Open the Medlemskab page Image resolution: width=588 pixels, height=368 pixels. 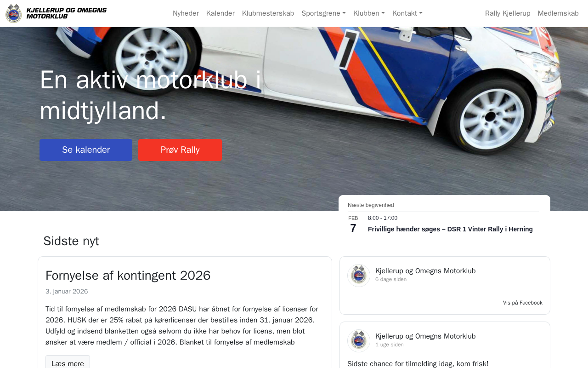click(x=558, y=13)
